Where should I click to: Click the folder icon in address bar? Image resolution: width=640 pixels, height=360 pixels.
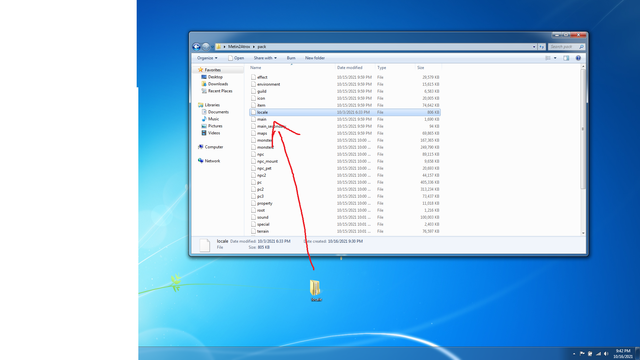(x=218, y=47)
